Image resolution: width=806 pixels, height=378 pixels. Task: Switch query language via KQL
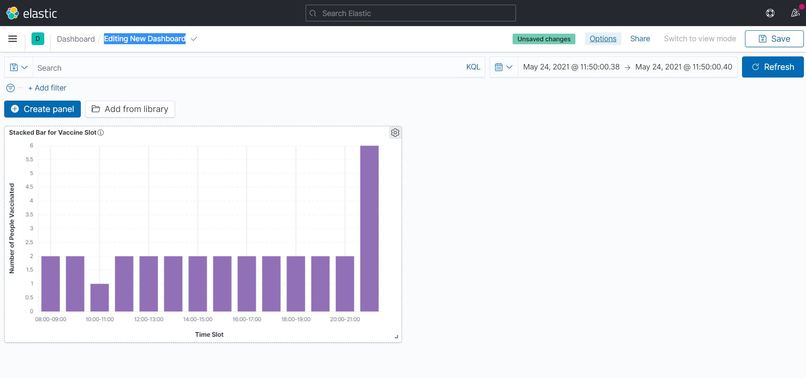[473, 67]
